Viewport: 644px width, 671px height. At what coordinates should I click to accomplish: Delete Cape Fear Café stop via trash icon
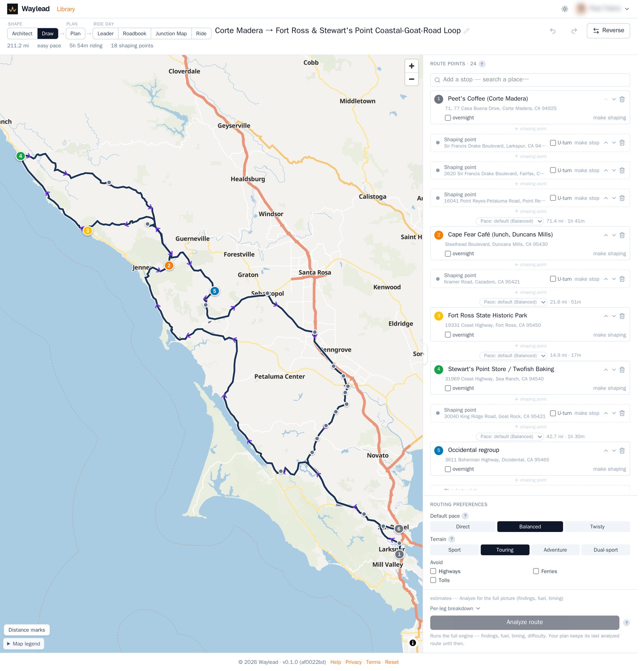622,235
